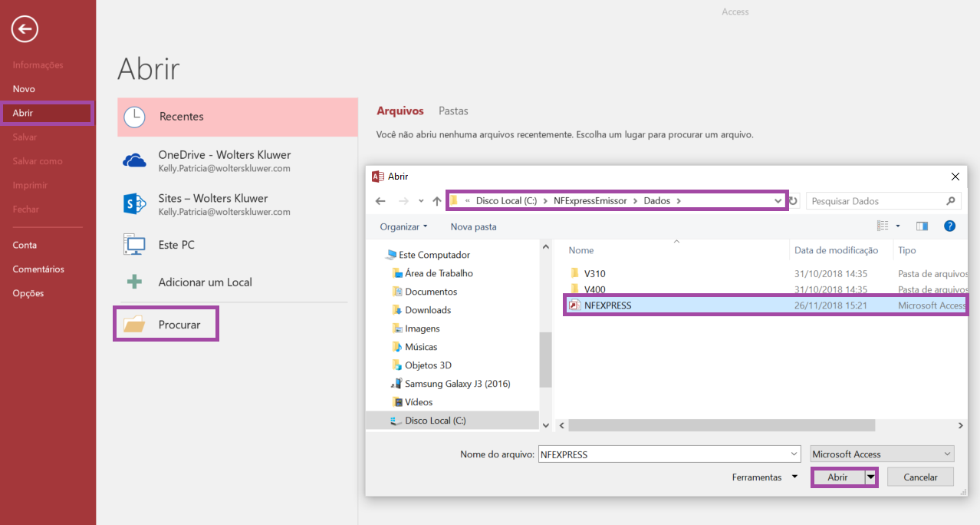
Task: Click the Adicionar um Local plus icon
Action: [134, 282]
